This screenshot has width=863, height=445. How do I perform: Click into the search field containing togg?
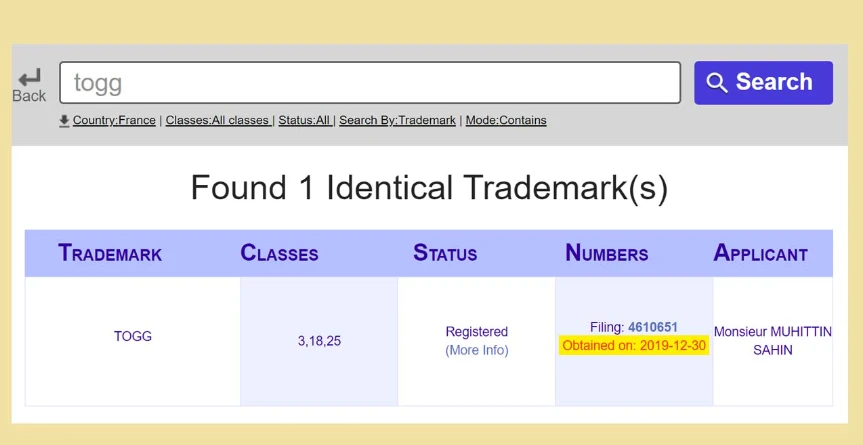click(370, 83)
